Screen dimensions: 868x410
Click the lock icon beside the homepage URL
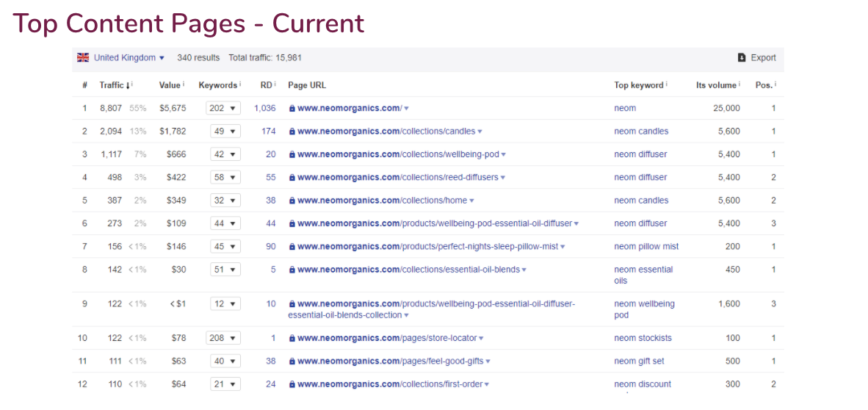292,109
